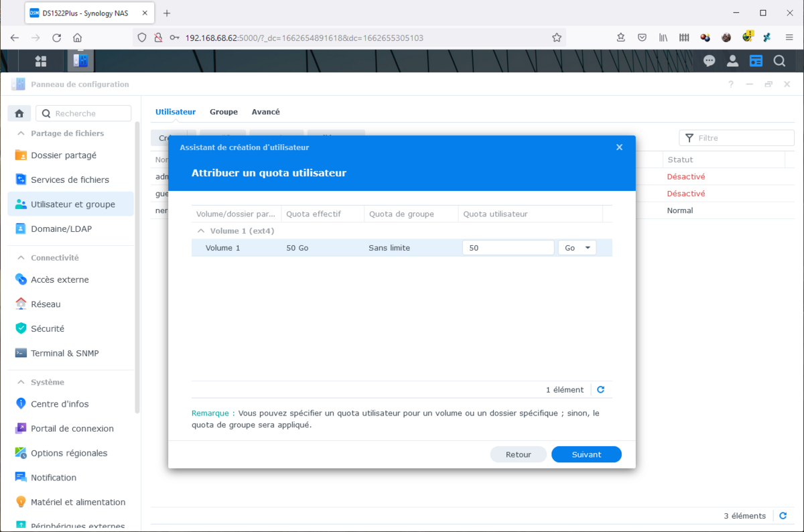The height and width of the screenshot is (532, 804).
Task: Click the DSM search magnifier icon
Action: point(779,61)
